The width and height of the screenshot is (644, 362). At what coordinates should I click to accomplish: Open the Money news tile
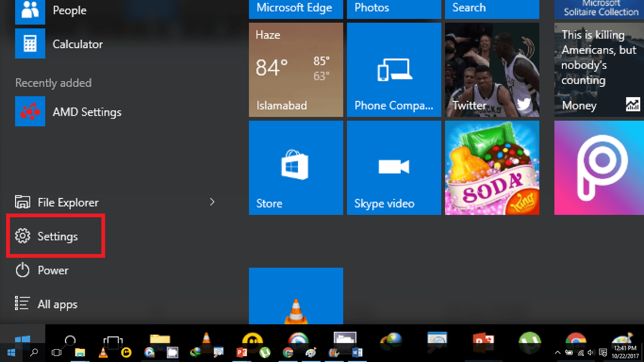(599, 70)
